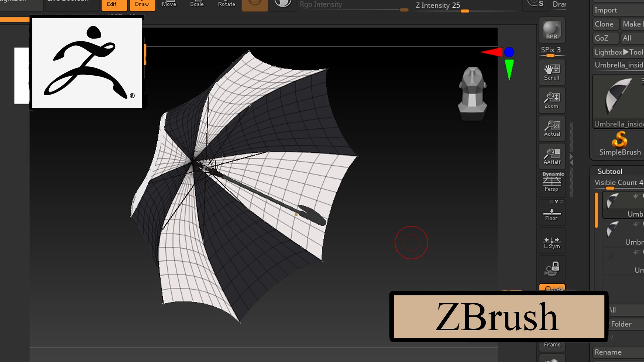Image resolution: width=644 pixels, height=362 pixels.
Task: Click the Scroll canvas icon
Action: click(x=552, y=72)
